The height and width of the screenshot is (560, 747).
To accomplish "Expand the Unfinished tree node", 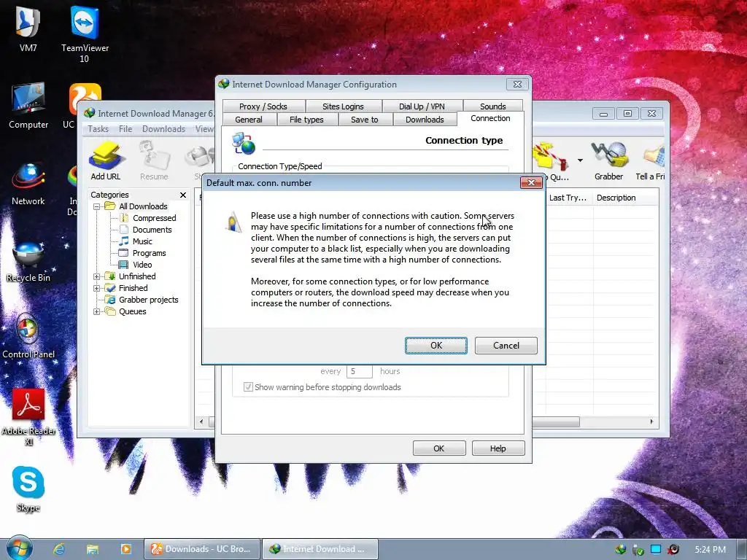I will click(97, 276).
